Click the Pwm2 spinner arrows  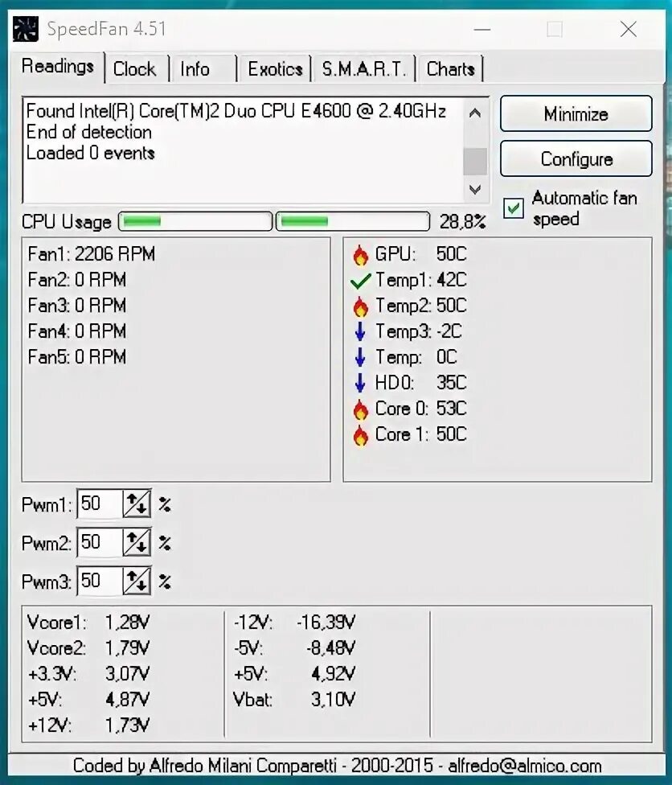(137, 542)
